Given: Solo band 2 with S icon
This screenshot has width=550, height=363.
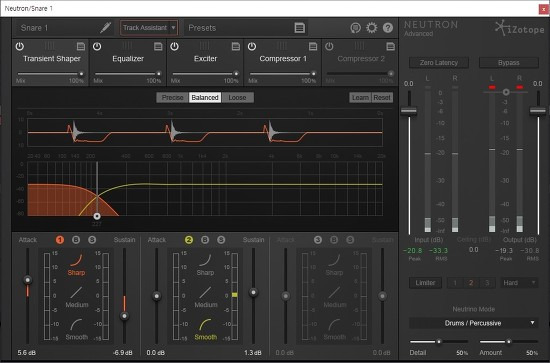Looking at the screenshot, I should [221, 240].
